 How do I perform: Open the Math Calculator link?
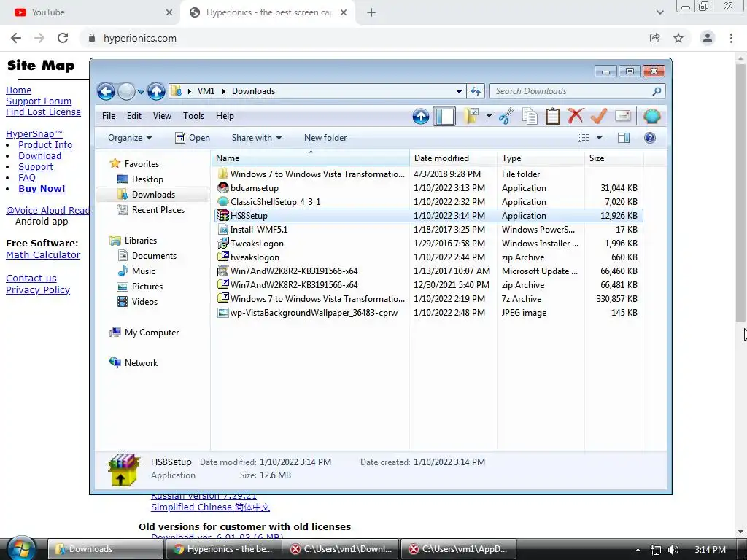43,254
